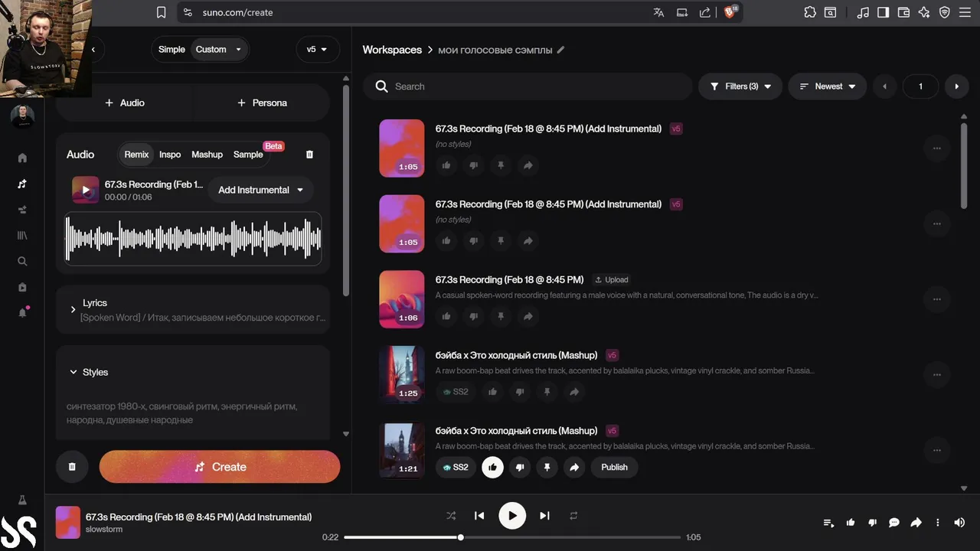Open comments in the player bar
The height and width of the screenshot is (551, 980).
[x=893, y=523]
